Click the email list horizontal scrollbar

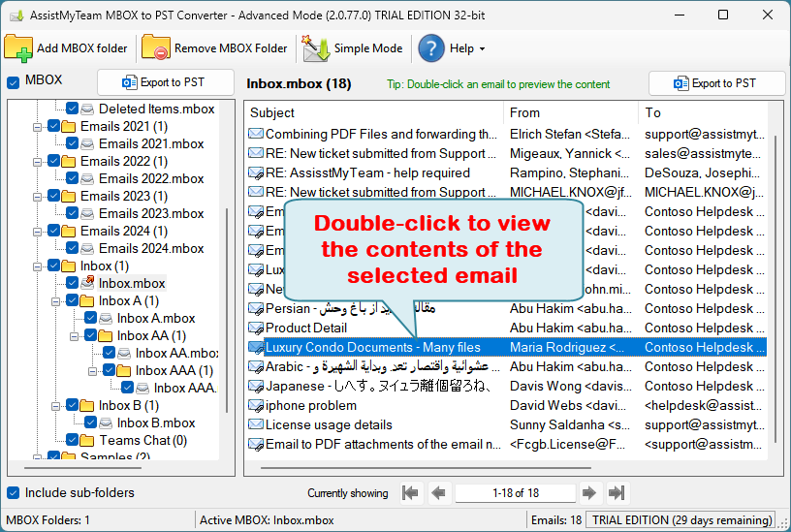tap(427, 468)
